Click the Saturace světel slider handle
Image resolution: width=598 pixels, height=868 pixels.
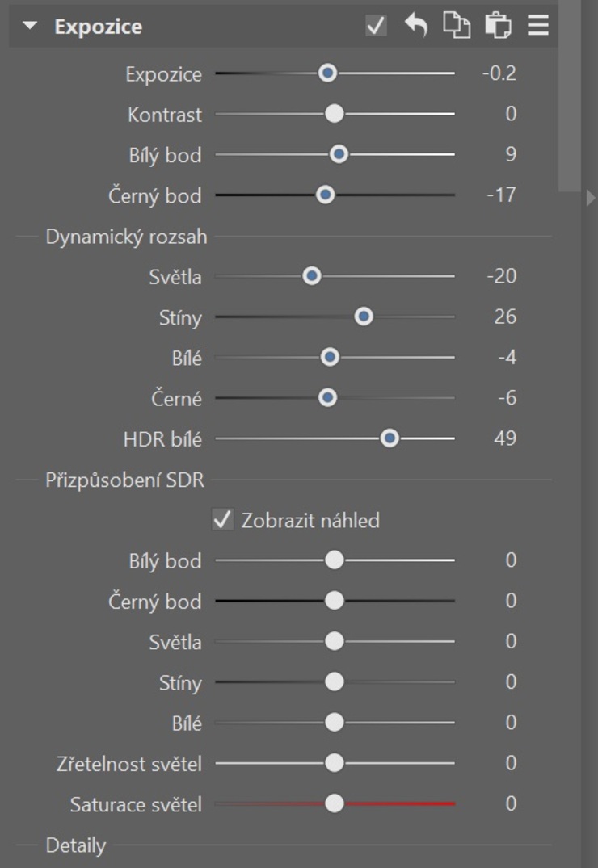coord(334,803)
